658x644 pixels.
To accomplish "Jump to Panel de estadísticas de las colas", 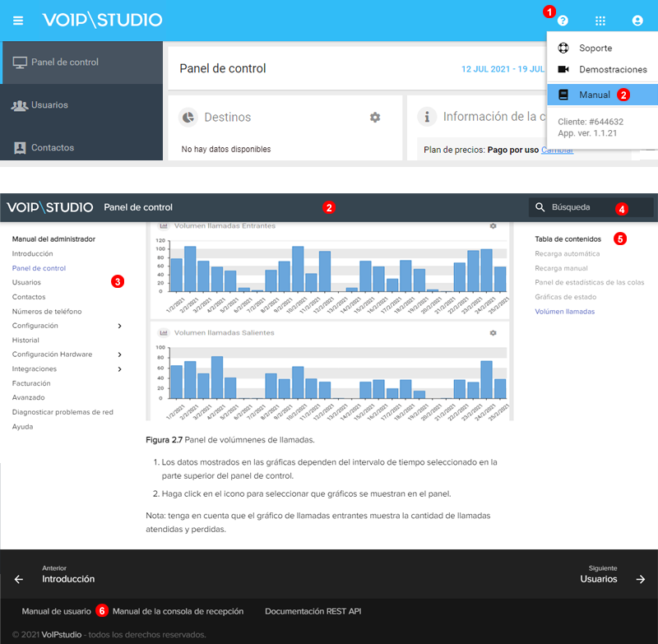I will click(590, 282).
